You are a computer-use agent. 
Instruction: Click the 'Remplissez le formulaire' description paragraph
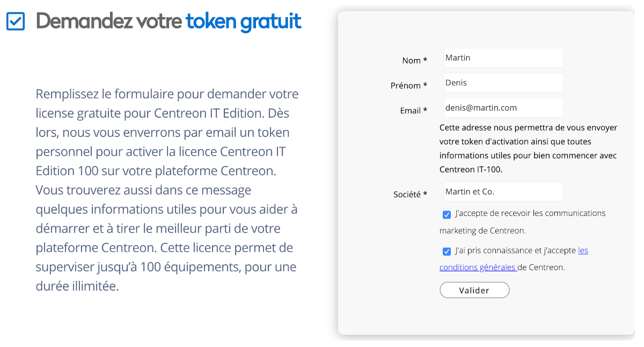[167, 190]
